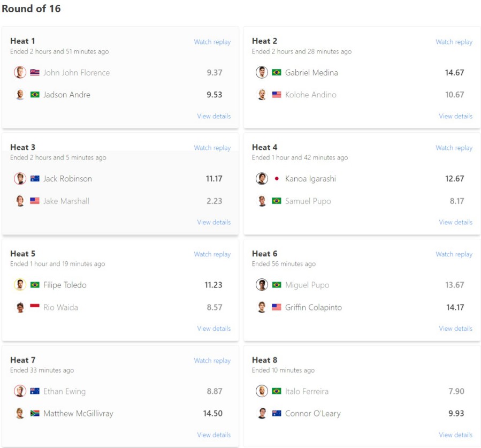Click John John Florence's avatar photo
This screenshot has width=481, height=448.
[20, 72]
